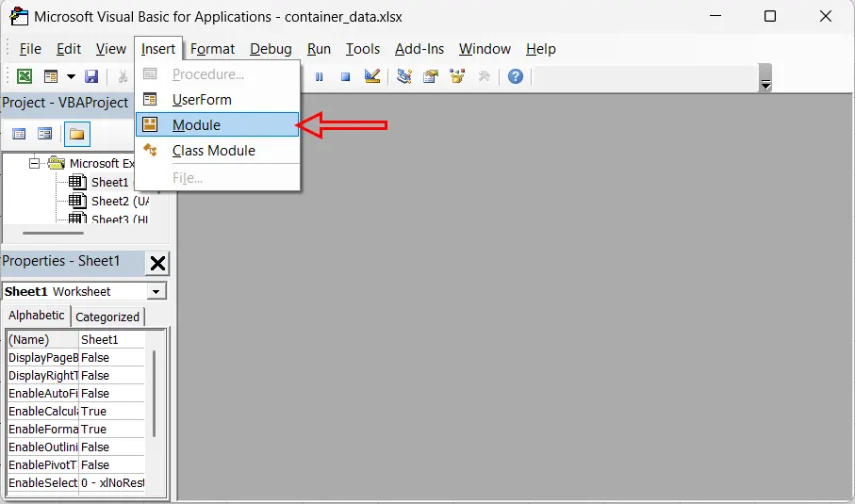The height and width of the screenshot is (504, 855).
Task: Click the View Object icon in Project panel
Action: pos(44,134)
